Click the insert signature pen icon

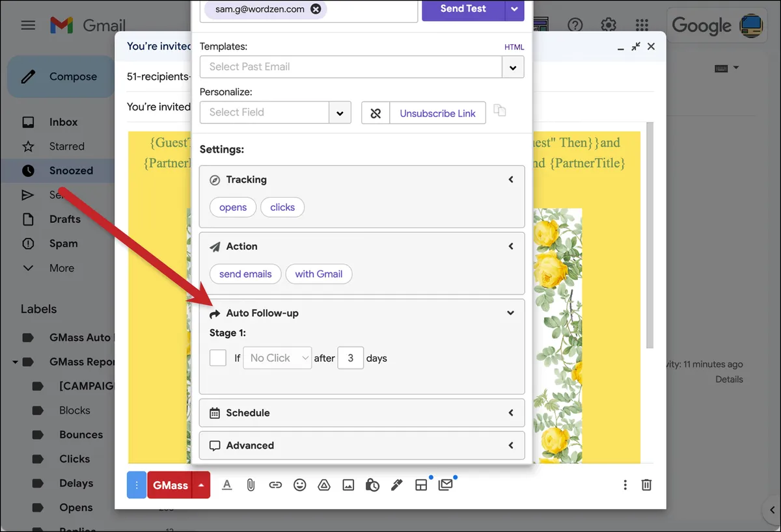coord(396,485)
